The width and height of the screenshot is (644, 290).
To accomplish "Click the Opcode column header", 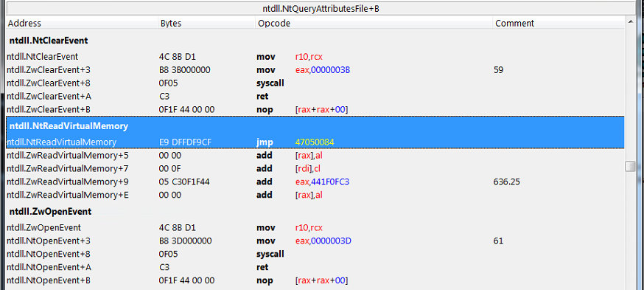I will [x=374, y=23].
